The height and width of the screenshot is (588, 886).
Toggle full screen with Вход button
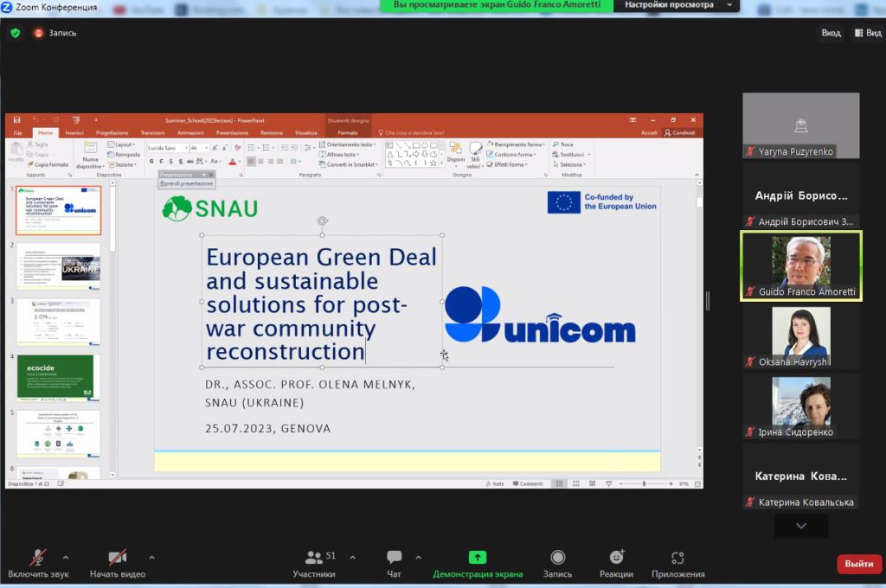[831, 33]
